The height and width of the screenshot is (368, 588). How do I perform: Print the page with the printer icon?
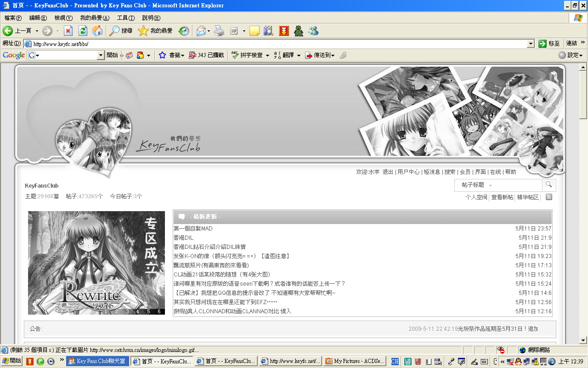point(219,31)
